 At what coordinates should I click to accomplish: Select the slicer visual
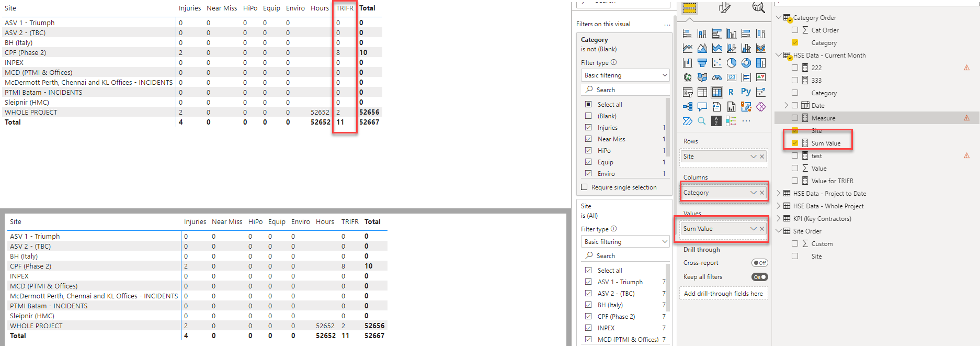pyautogui.click(x=688, y=92)
